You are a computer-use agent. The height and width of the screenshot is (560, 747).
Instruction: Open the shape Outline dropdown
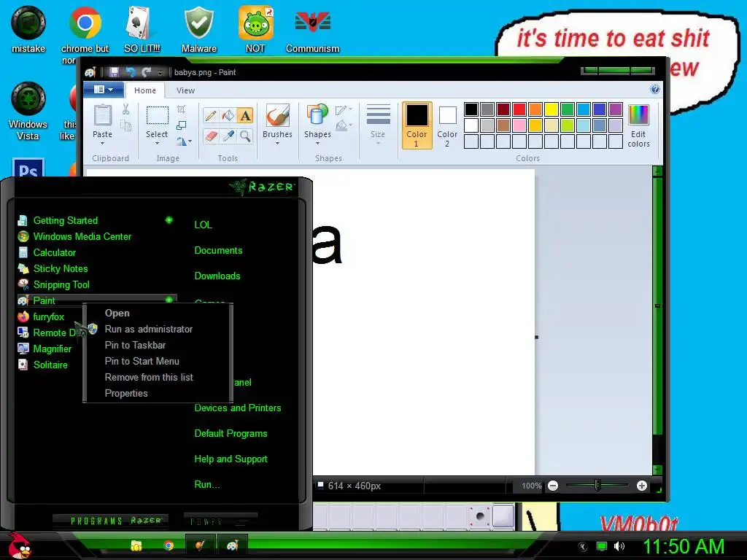click(344, 110)
